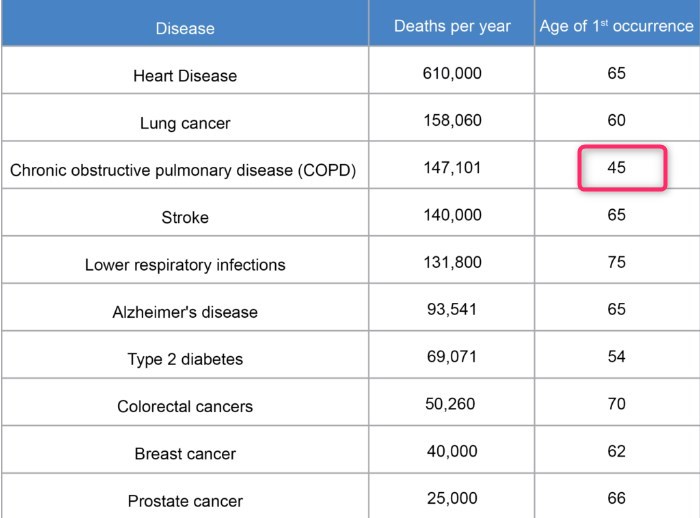Screen dimensions: 700x518
Task: Select the 158,060 deaths cell
Action: click(x=451, y=120)
